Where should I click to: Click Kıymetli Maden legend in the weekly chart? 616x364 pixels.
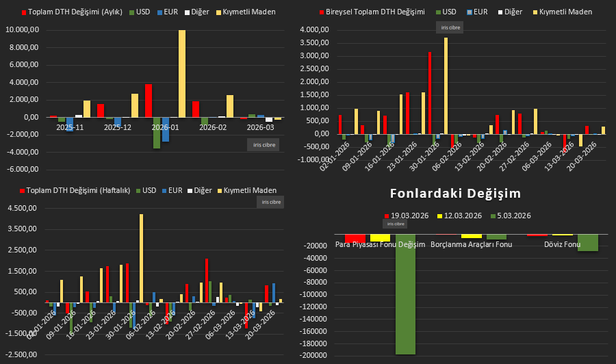pos(247,190)
